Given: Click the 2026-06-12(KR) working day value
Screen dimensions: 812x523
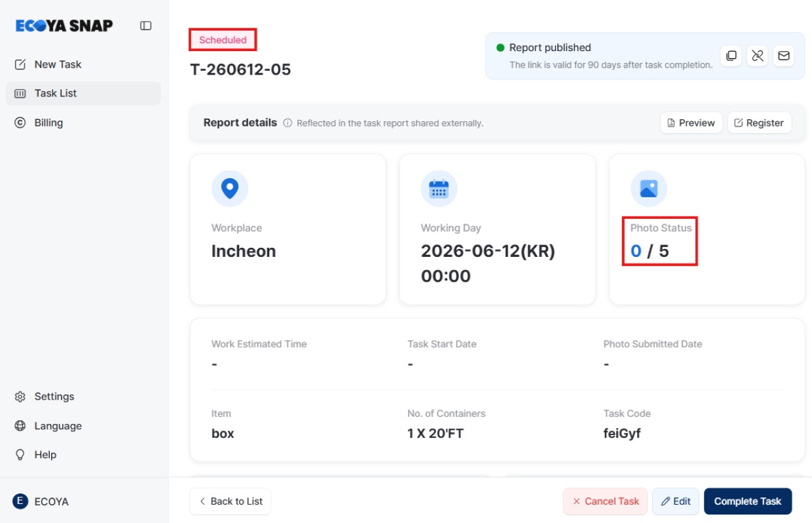Looking at the screenshot, I should click(x=488, y=252).
